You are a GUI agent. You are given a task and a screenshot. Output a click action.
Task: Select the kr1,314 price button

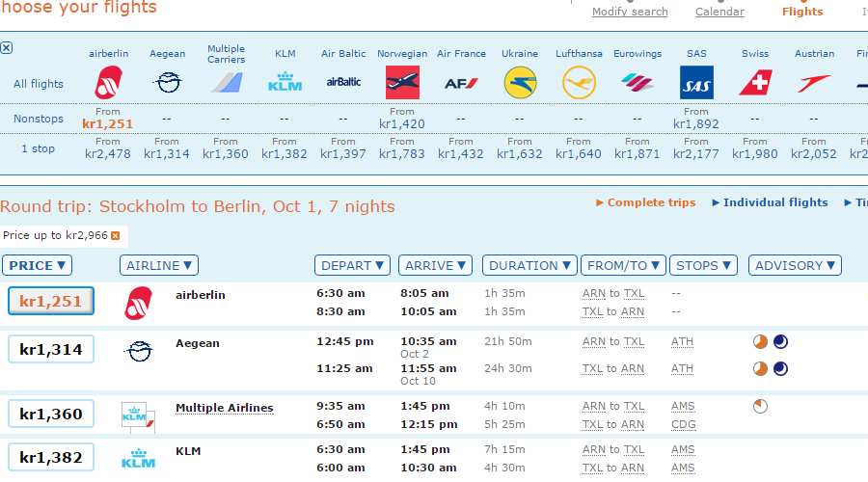pos(51,350)
